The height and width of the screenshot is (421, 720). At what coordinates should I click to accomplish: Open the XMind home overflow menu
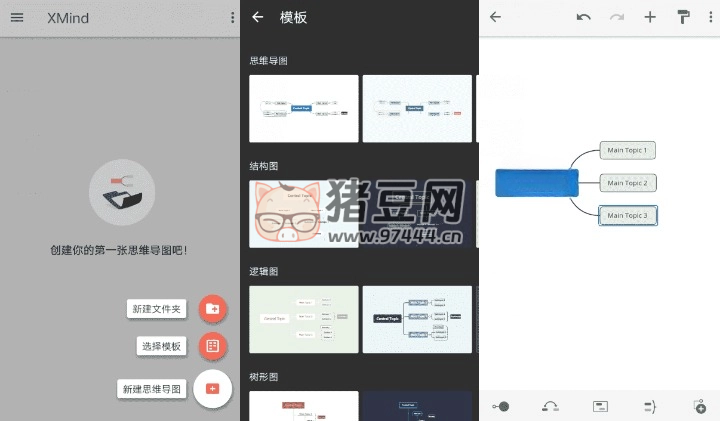[x=232, y=18]
